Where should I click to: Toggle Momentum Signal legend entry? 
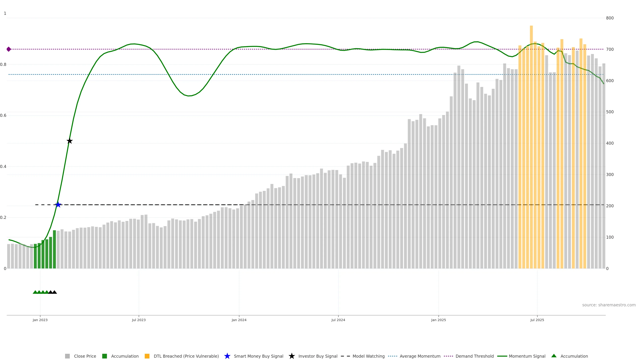(527, 356)
